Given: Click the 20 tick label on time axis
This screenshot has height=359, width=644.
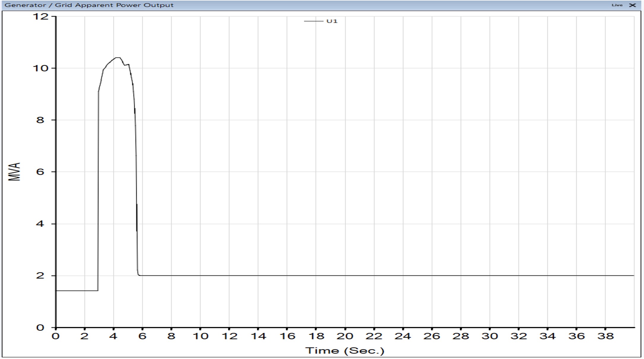Looking at the screenshot, I should 345,336.
